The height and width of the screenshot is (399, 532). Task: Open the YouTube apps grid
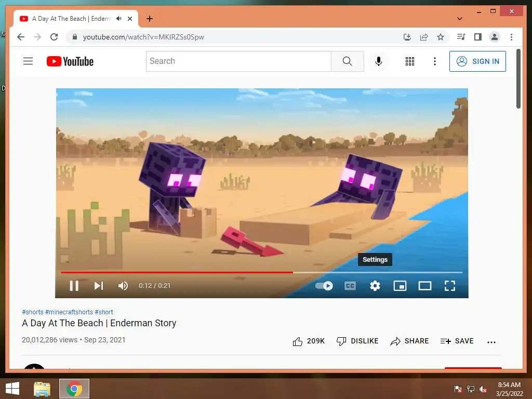[410, 61]
